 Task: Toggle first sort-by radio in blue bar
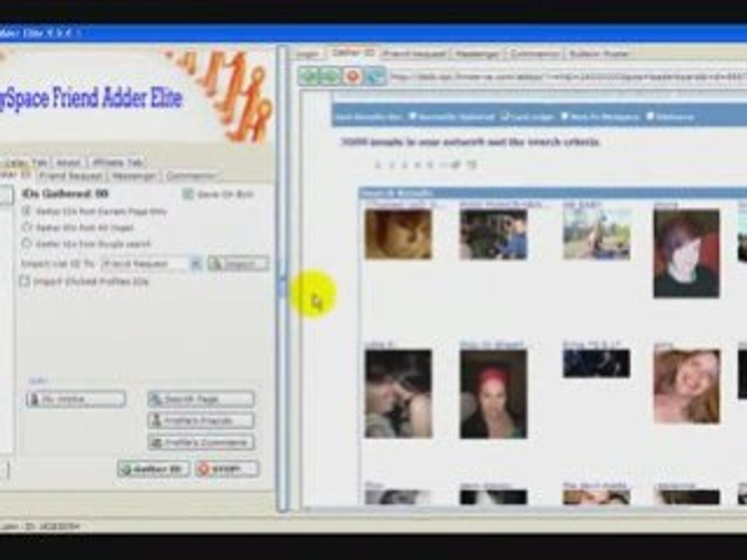[x=413, y=116]
